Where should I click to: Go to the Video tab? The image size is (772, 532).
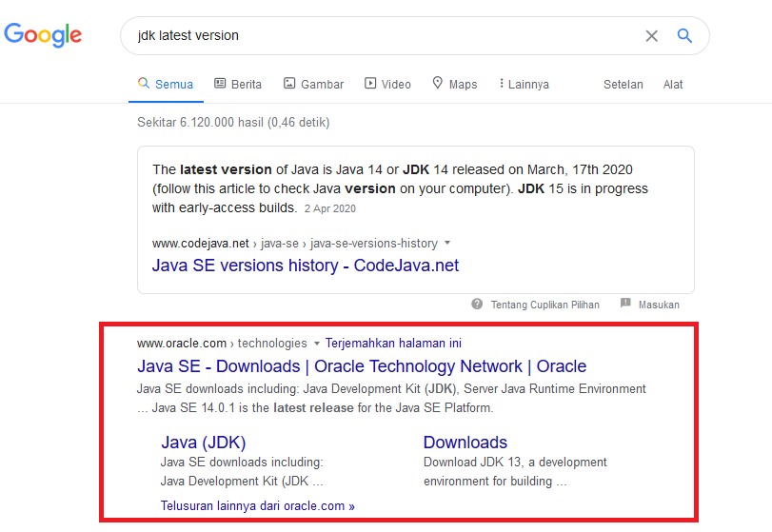[x=387, y=84]
